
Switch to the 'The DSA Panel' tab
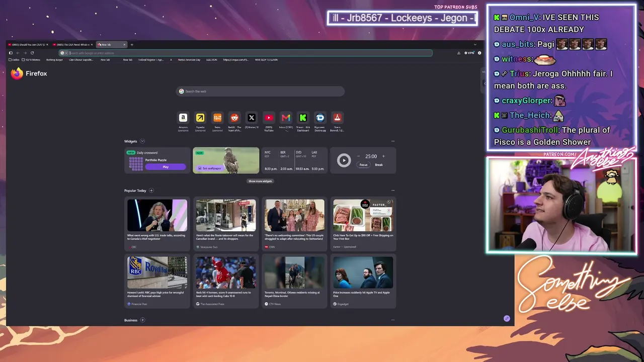tap(73, 45)
